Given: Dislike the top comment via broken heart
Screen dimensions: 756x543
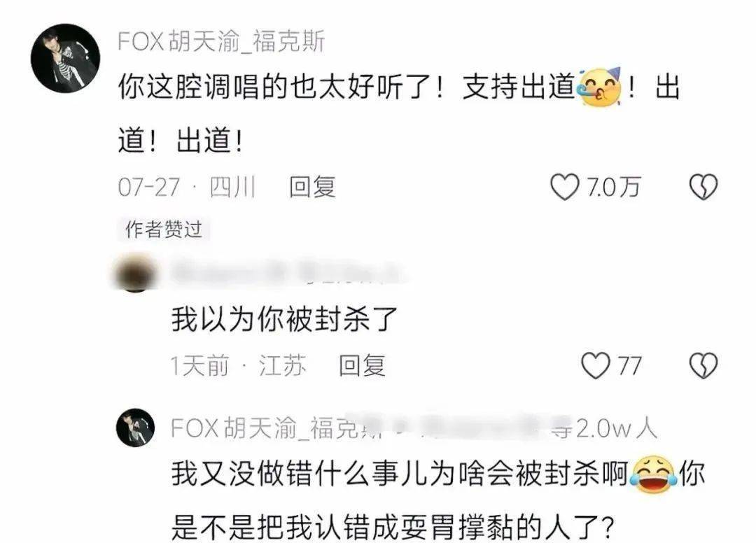Looking at the screenshot, I should [x=703, y=187].
